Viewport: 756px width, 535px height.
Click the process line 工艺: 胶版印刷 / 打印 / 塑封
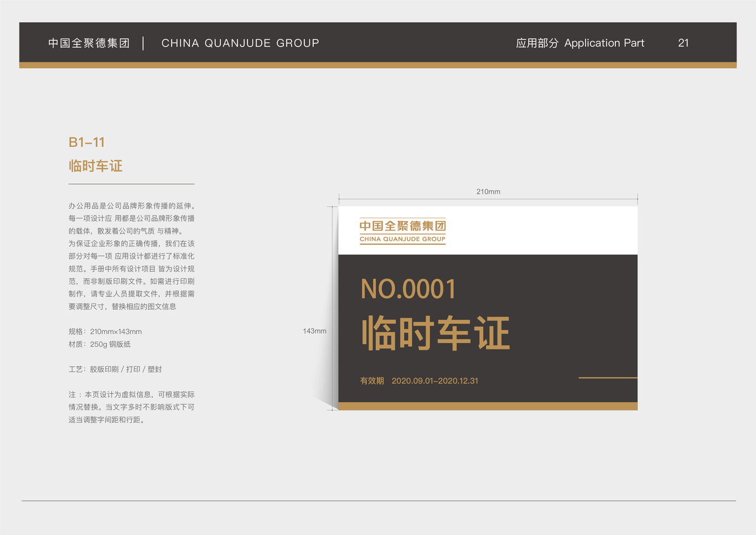click(x=115, y=369)
